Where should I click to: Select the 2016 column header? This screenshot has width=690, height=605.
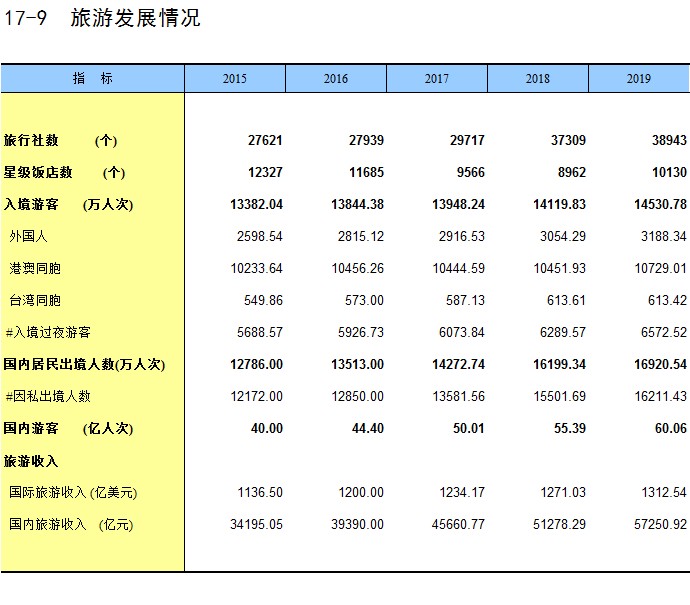point(336,78)
